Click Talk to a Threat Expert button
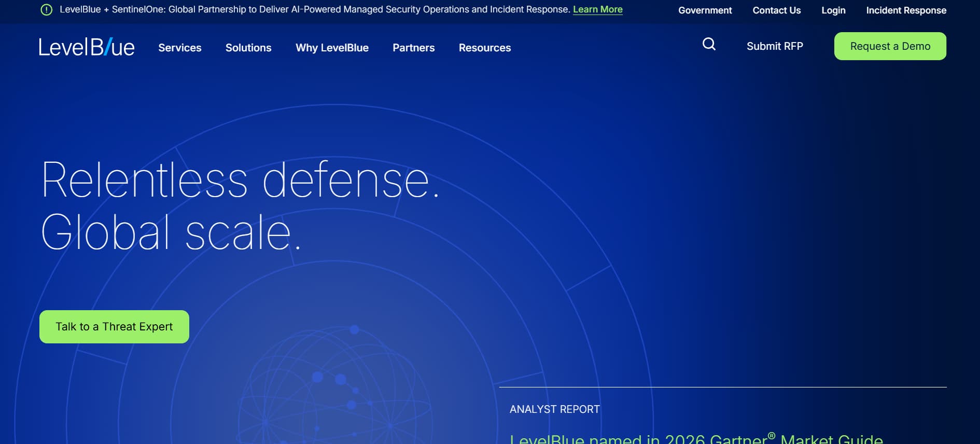This screenshot has height=444, width=980. [114, 327]
